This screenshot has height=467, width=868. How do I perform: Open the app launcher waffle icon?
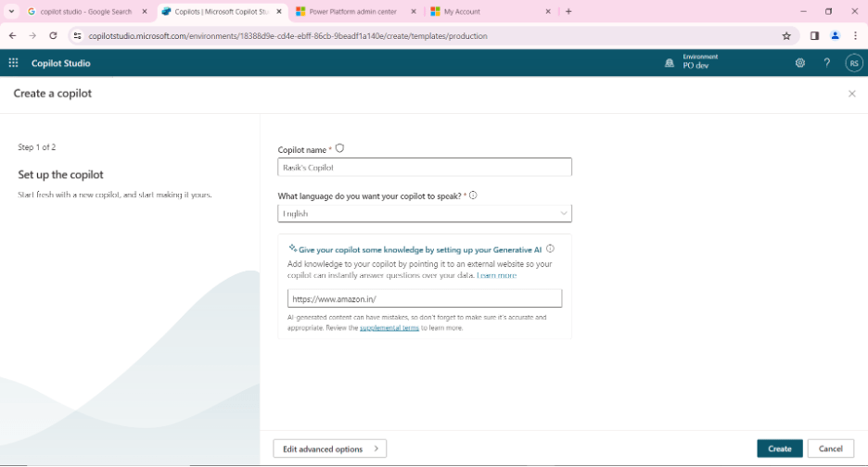coord(13,63)
